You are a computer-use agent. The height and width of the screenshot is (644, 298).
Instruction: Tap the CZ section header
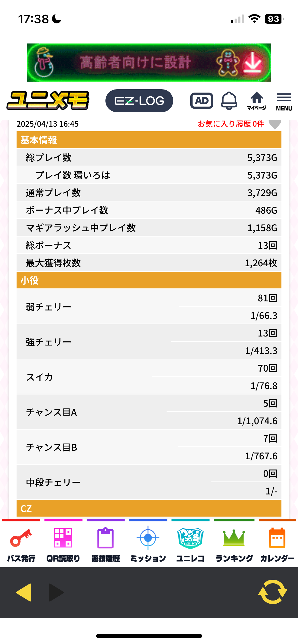pos(149,508)
